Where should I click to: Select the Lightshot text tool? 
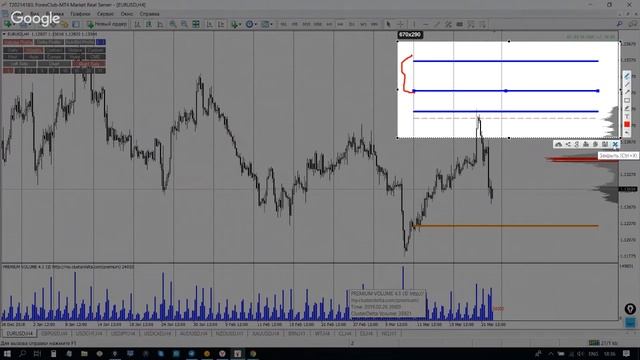click(627, 117)
